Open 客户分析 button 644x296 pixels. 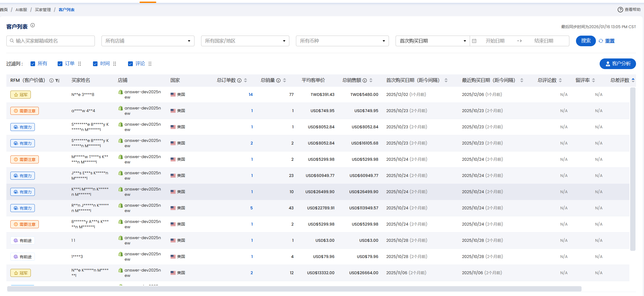[x=617, y=64]
